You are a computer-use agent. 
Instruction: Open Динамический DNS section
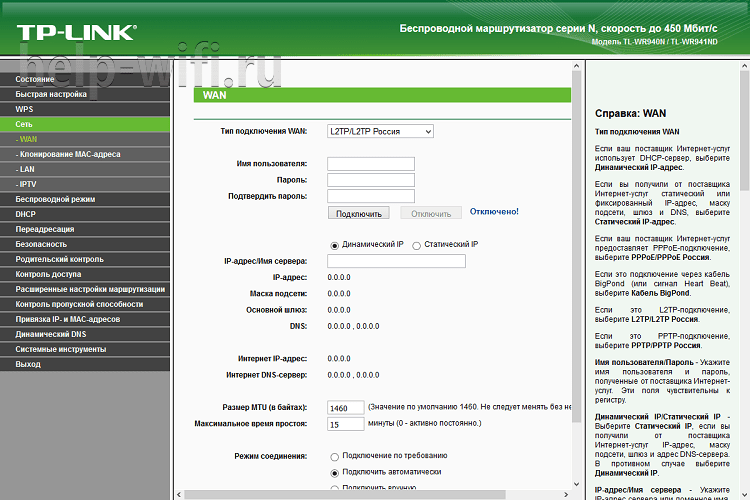coord(85,334)
